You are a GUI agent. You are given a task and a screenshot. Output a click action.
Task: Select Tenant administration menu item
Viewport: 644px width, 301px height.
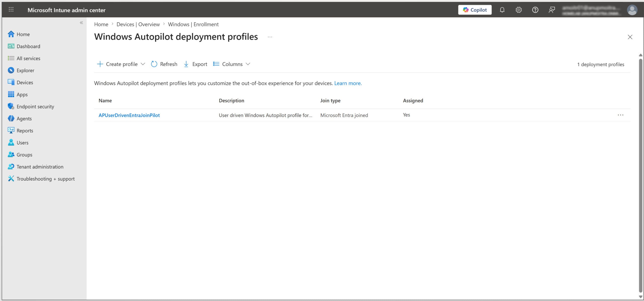coord(40,167)
